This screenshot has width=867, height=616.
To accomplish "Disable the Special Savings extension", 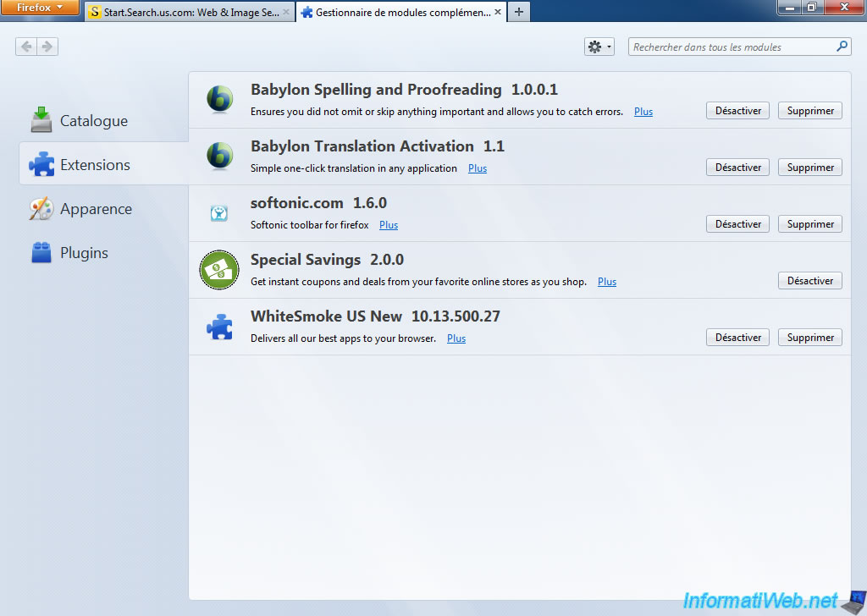I will tap(810, 281).
